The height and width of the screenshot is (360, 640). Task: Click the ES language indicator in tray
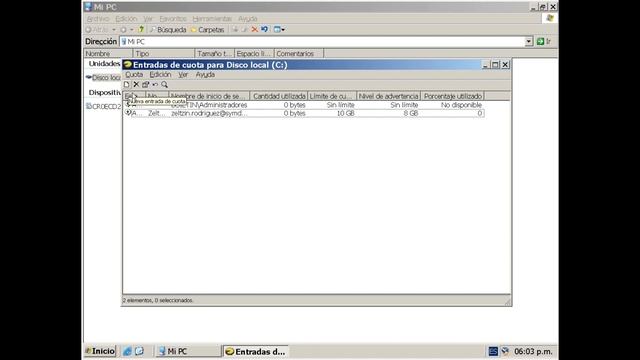493,351
